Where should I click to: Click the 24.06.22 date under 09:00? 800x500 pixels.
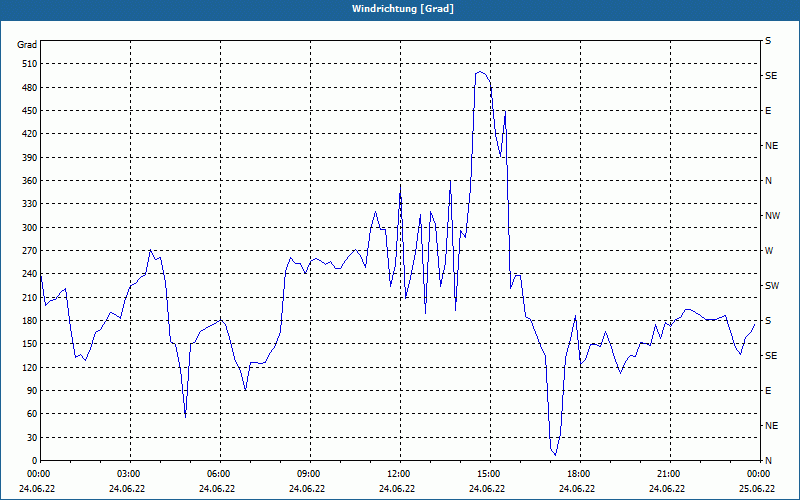pyautogui.click(x=307, y=488)
